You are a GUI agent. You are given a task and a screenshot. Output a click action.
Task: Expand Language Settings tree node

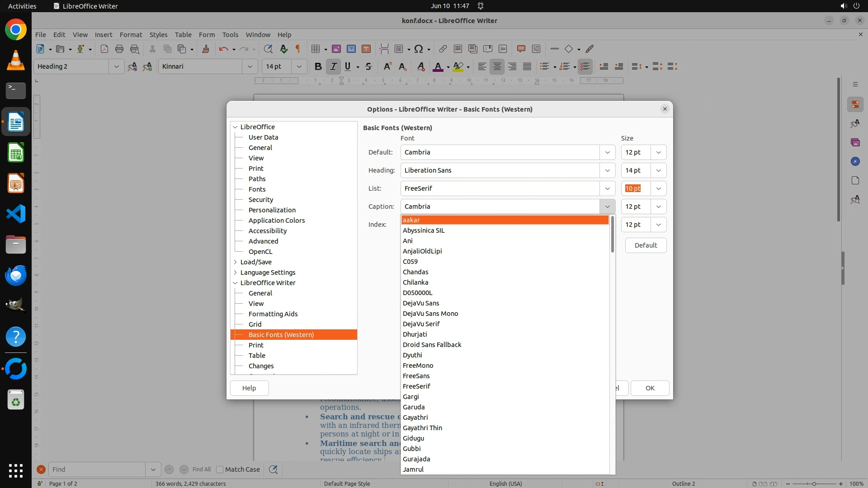pos(235,272)
